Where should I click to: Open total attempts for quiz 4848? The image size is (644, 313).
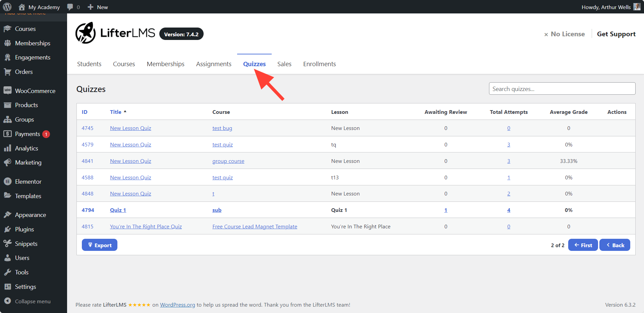tap(509, 193)
